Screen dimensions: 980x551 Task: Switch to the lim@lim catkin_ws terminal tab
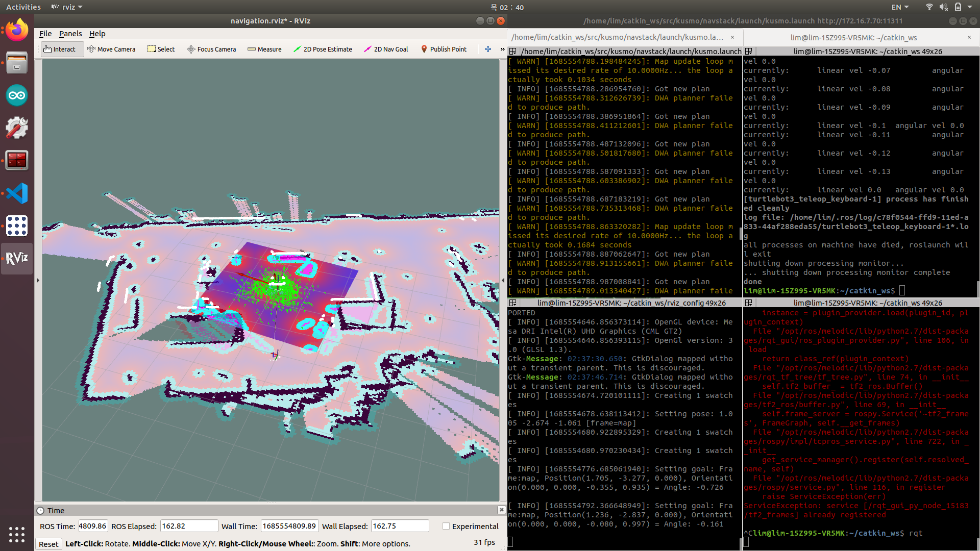853,37
